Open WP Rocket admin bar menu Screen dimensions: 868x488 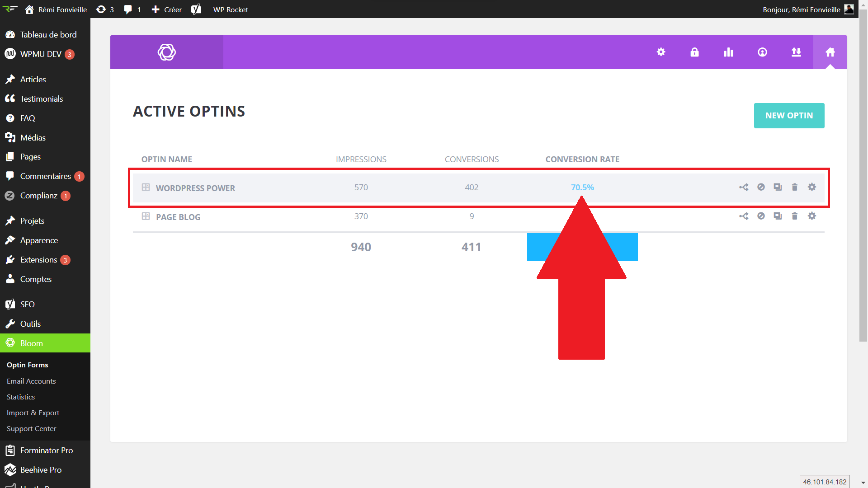tap(231, 9)
